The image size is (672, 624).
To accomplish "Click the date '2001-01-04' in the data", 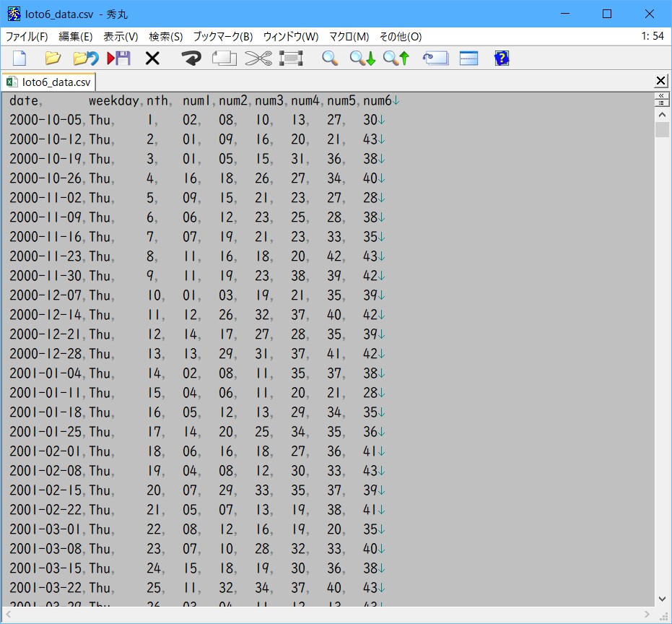I will click(x=45, y=373).
